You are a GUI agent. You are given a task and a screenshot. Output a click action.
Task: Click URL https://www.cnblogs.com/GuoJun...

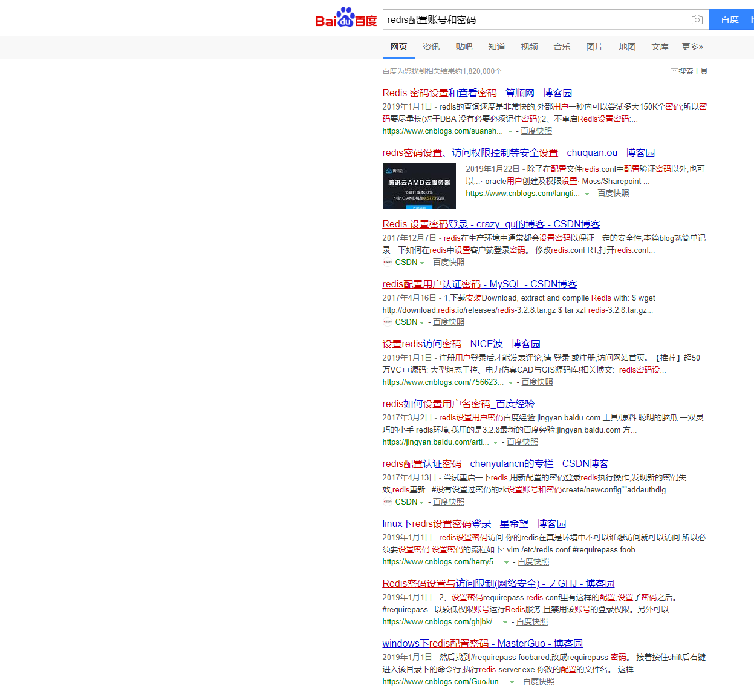coord(444,681)
